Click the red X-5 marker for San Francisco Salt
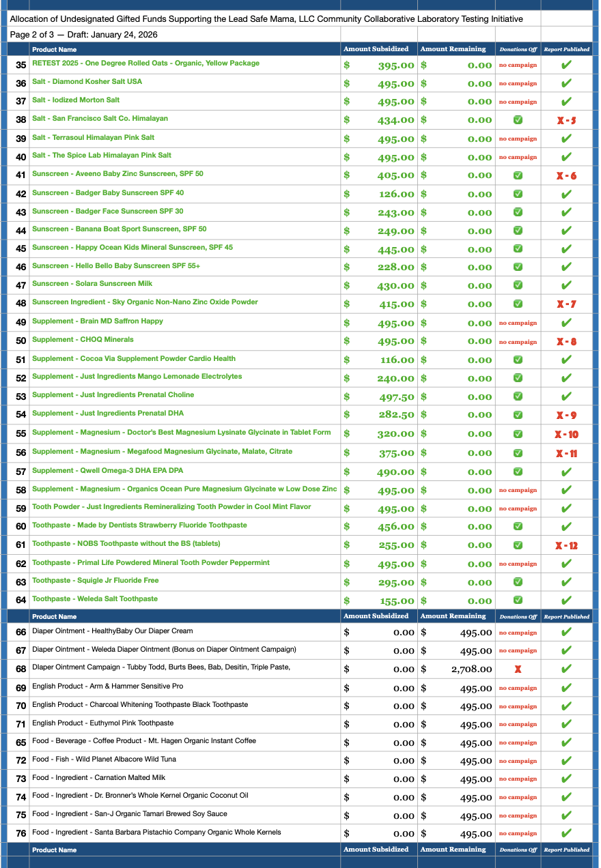This screenshot has height=868, width=601. point(565,121)
